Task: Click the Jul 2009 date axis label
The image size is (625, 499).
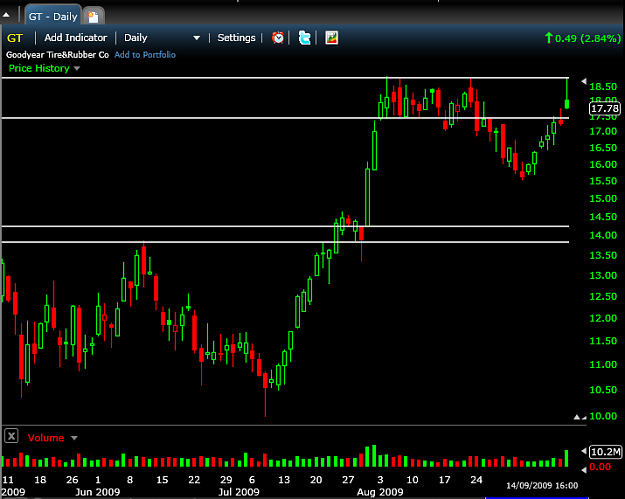Action: point(238,492)
